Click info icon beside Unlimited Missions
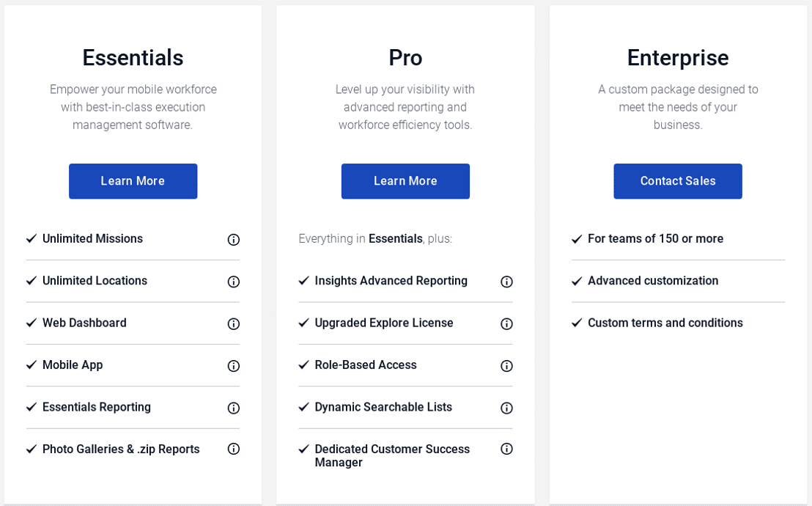The width and height of the screenshot is (812, 506). click(234, 240)
